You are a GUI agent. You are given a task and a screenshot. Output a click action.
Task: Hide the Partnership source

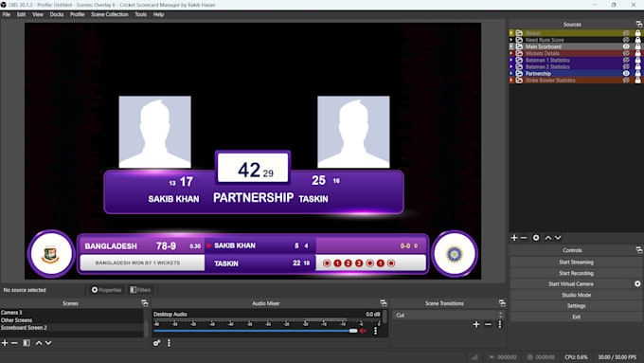[626, 74]
